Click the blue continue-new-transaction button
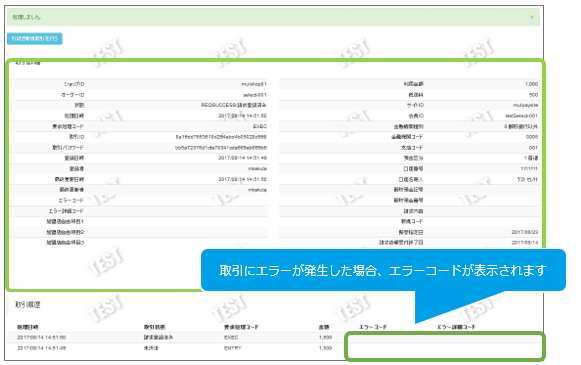Image resolution: width=581 pixels, height=365 pixels. (35, 39)
